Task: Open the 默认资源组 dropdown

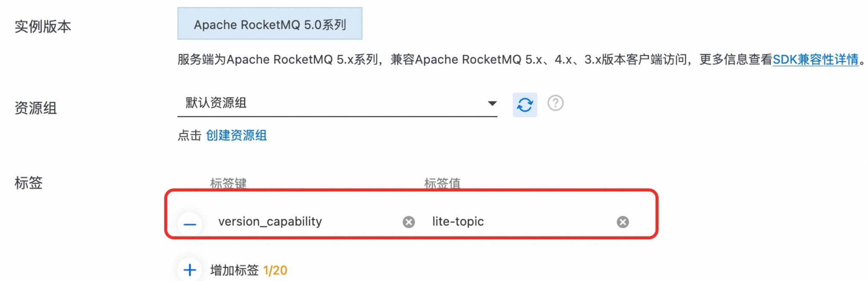Action: tap(333, 103)
